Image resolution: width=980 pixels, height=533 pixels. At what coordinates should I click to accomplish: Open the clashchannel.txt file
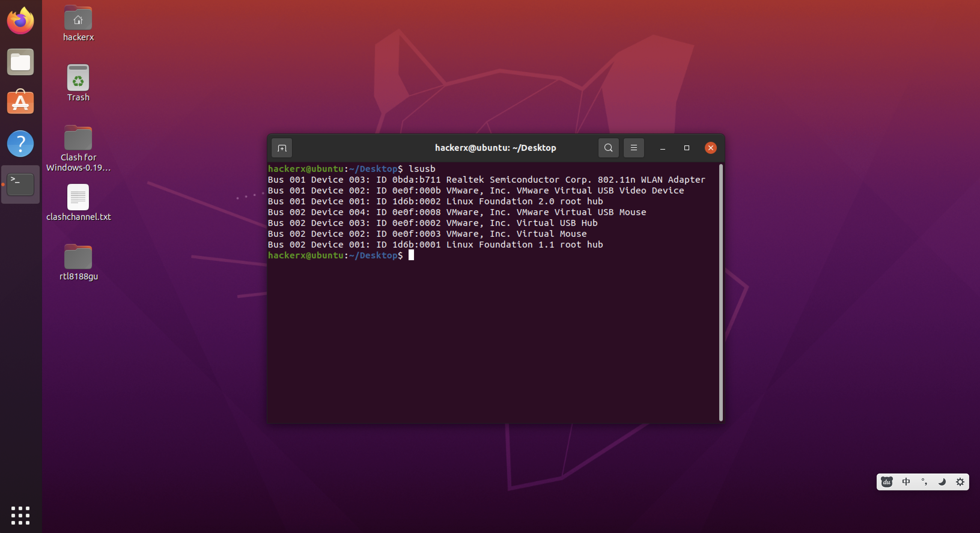78,197
